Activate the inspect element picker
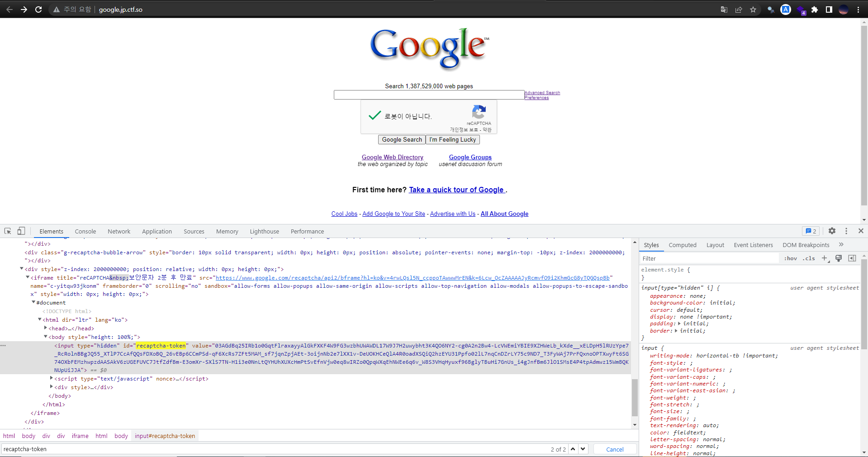Viewport: 868px width, 457px height. (x=8, y=231)
